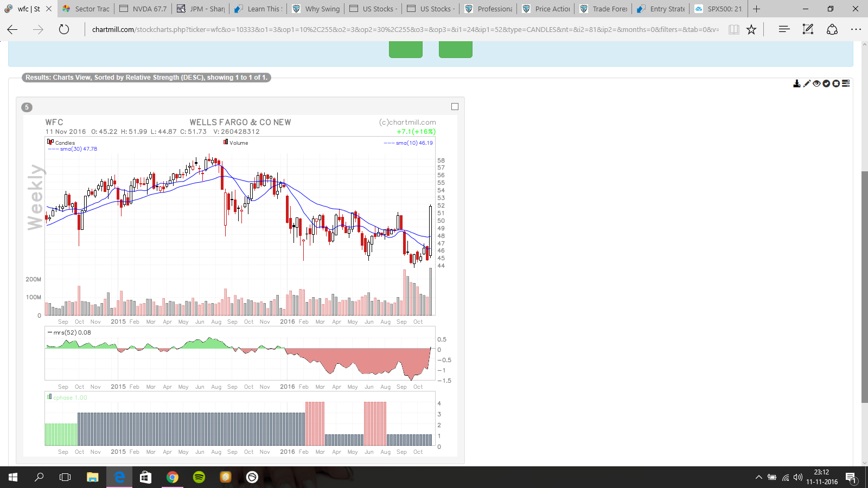Show hidden system tray icons
Viewport: 868px width, 488px height.
click(758, 477)
